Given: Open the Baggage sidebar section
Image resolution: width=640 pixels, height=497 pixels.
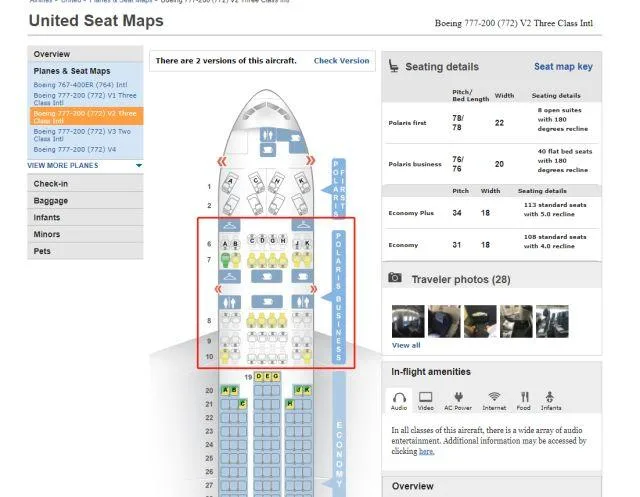Looking at the screenshot, I should pyautogui.click(x=51, y=201).
